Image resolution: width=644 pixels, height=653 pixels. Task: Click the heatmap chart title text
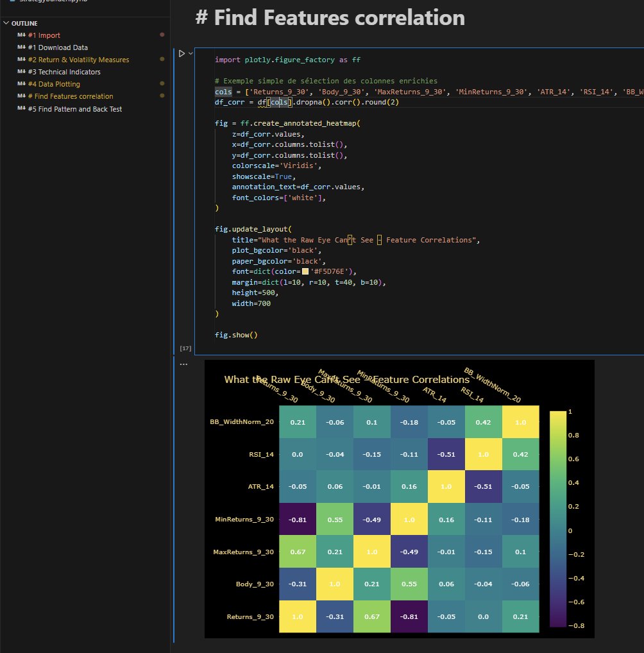pos(346,379)
